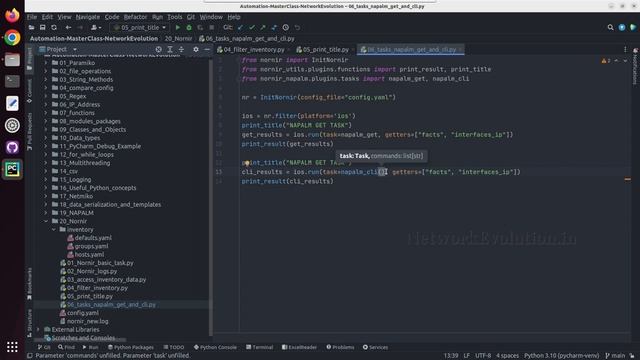Open the Refactor menu
The image size is (640, 360).
[135, 17]
